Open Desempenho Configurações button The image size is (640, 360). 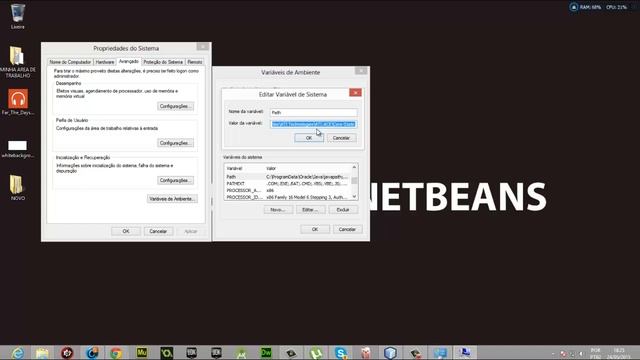coord(176,106)
